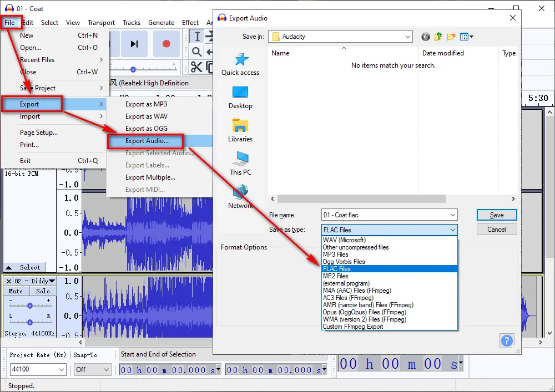
Task: Select MP3 Files from the type list
Action: point(336,254)
